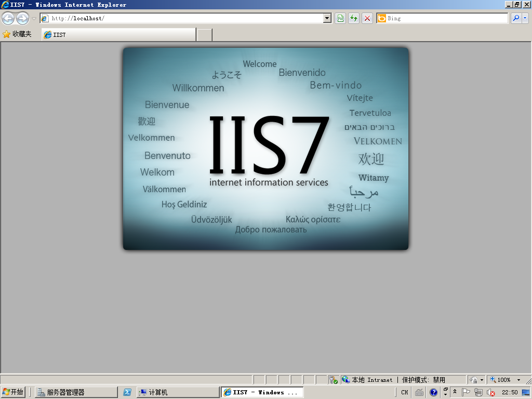Click the address bar showing http://localhost/

click(x=182, y=18)
